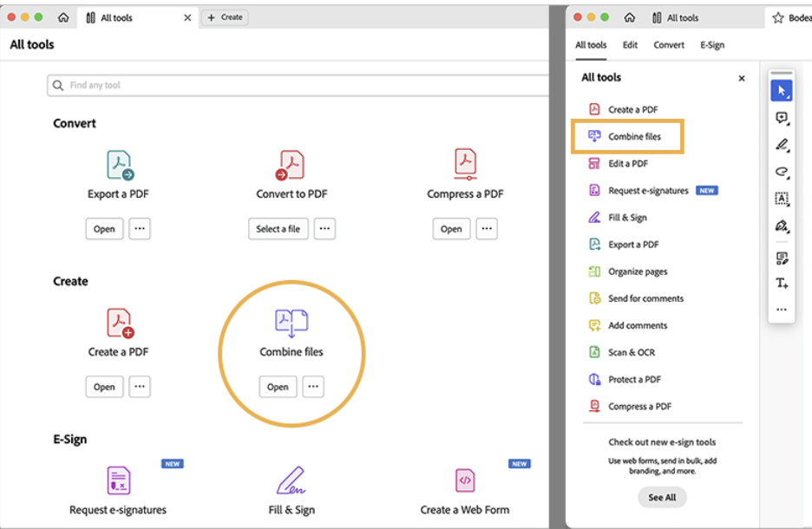Choose Organize pages in side panel
This screenshot has height=529, width=812.
(x=628, y=271)
